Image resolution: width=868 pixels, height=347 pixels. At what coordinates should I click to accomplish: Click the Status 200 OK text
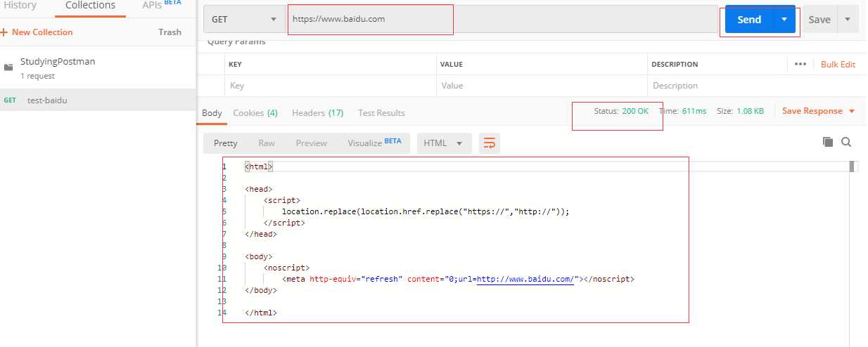[x=621, y=111]
